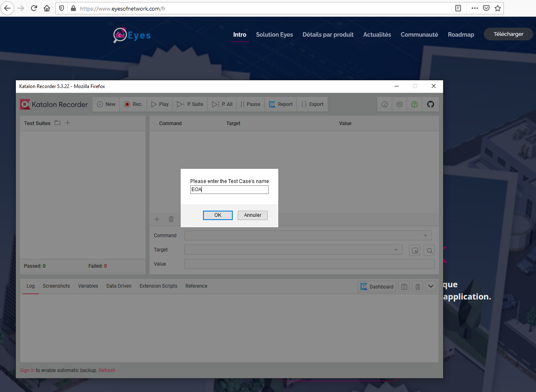Confirm the test case name with OK
The image size is (536, 392).
pyautogui.click(x=218, y=215)
